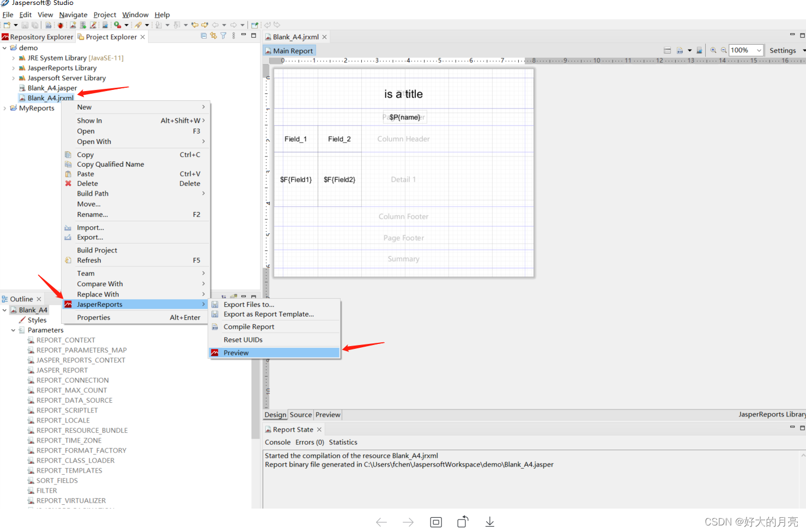
Task: Click the Main Report tab button
Action: click(x=289, y=51)
